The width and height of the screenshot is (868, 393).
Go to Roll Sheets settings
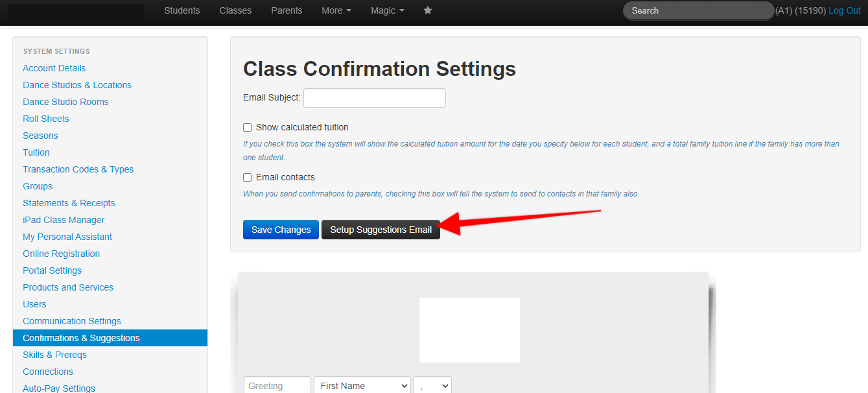pos(46,119)
